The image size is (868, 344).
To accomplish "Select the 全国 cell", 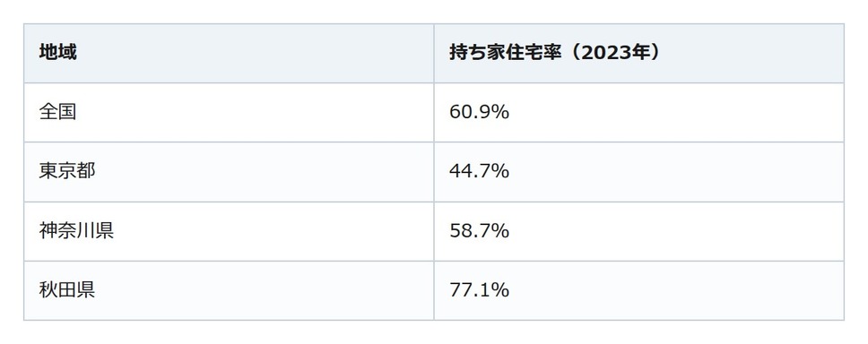I will click(229, 113).
